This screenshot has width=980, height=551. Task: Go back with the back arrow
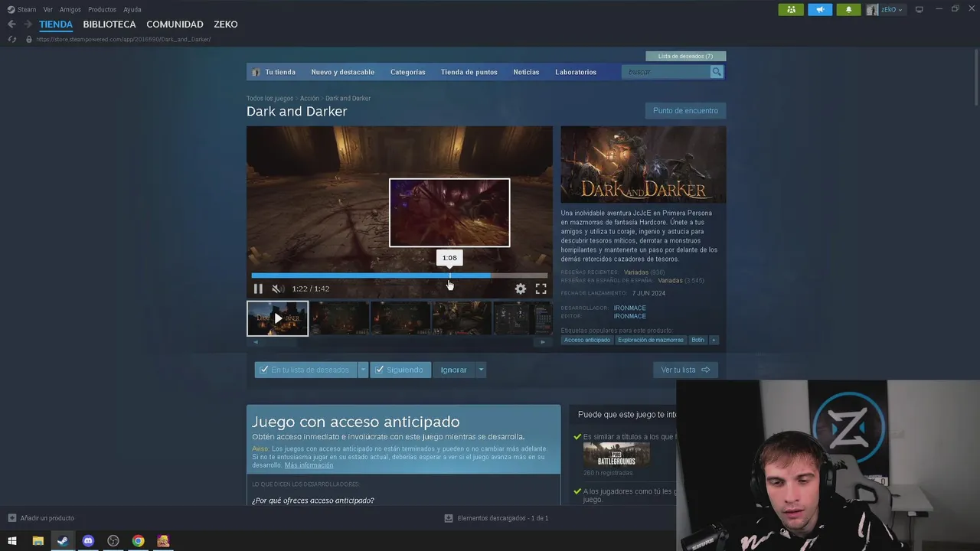[11, 24]
